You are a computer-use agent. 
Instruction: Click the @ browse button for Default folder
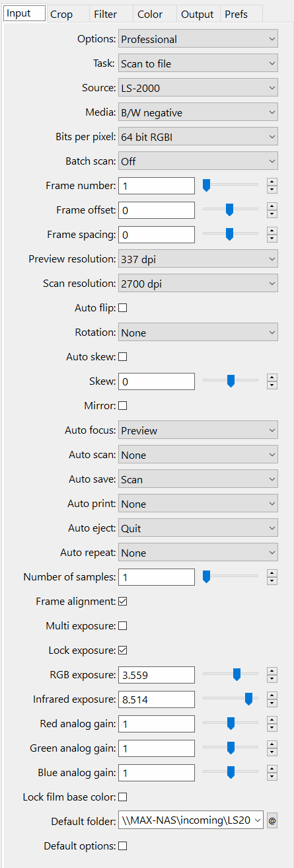click(x=272, y=822)
